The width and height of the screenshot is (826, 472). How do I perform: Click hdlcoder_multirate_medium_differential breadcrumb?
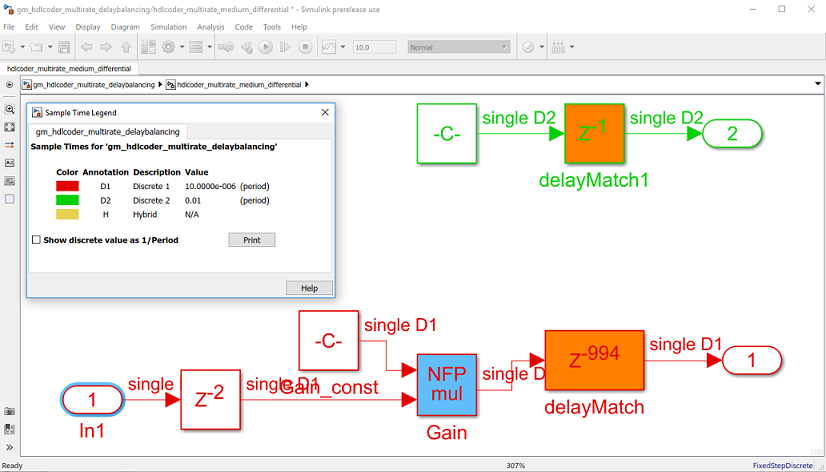click(239, 84)
